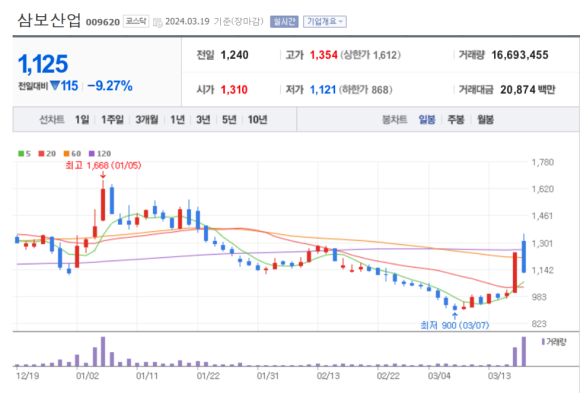Click the stock name 삼보산업

pos(49,20)
